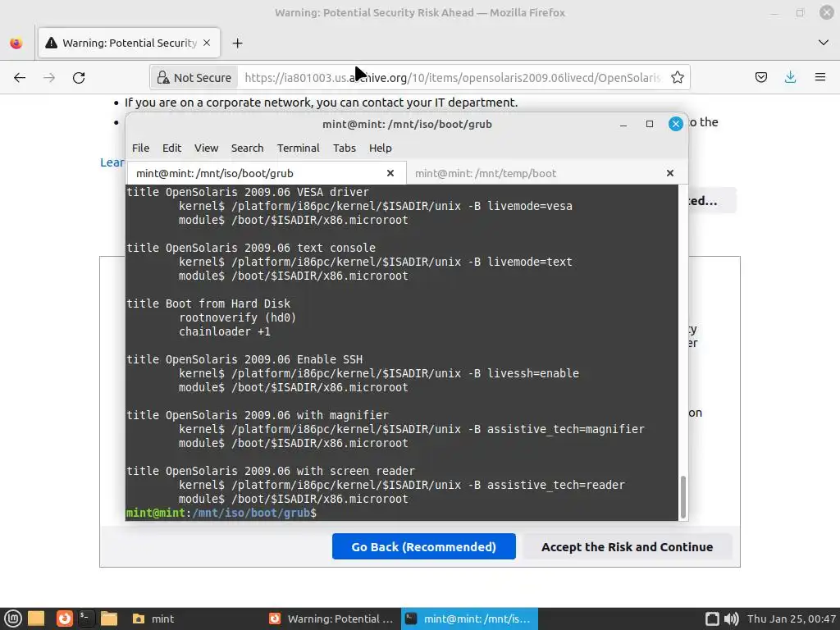This screenshot has width=840, height=630.
Task: Open the terminal Tabs menu
Action: pyautogui.click(x=344, y=148)
